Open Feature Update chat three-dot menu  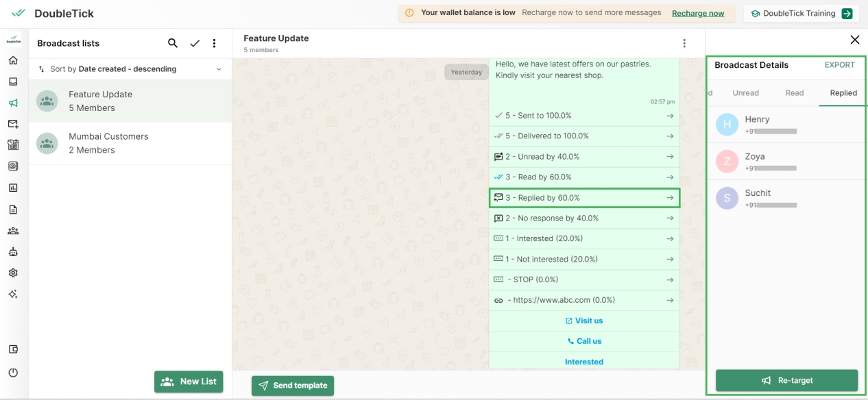coord(684,43)
